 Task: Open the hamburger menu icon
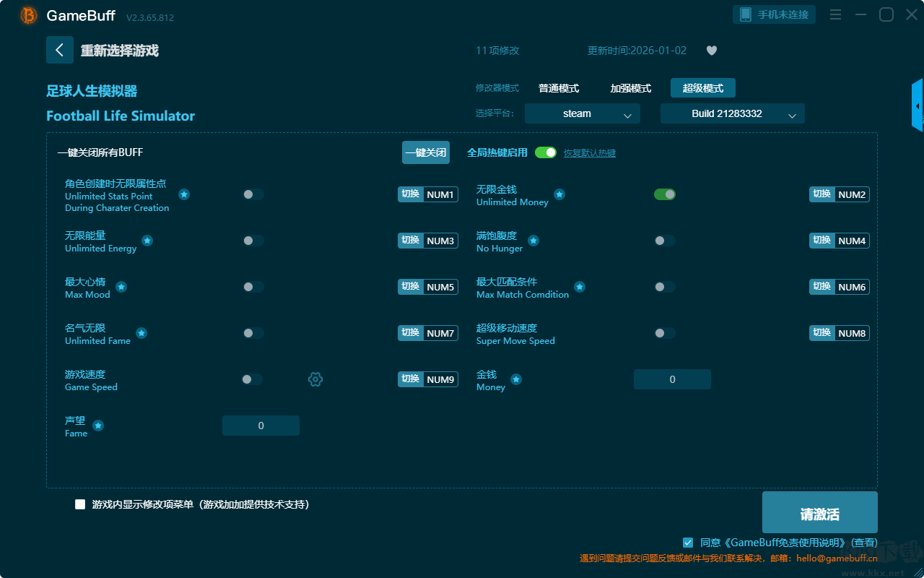[835, 14]
